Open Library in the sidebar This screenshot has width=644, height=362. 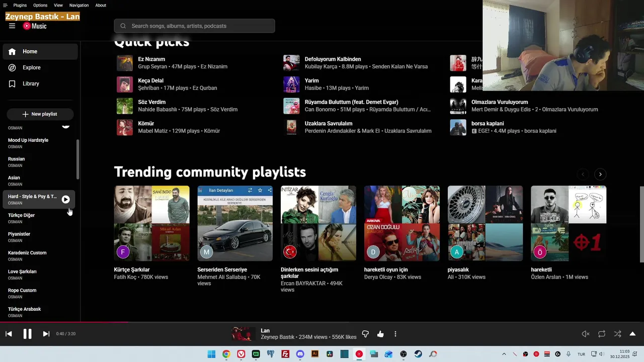(40, 83)
